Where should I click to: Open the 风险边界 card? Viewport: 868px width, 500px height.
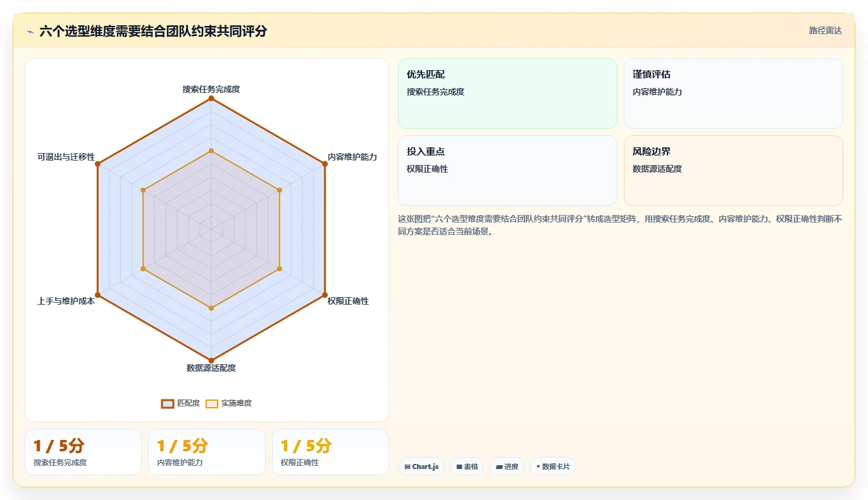pos(733,171)
